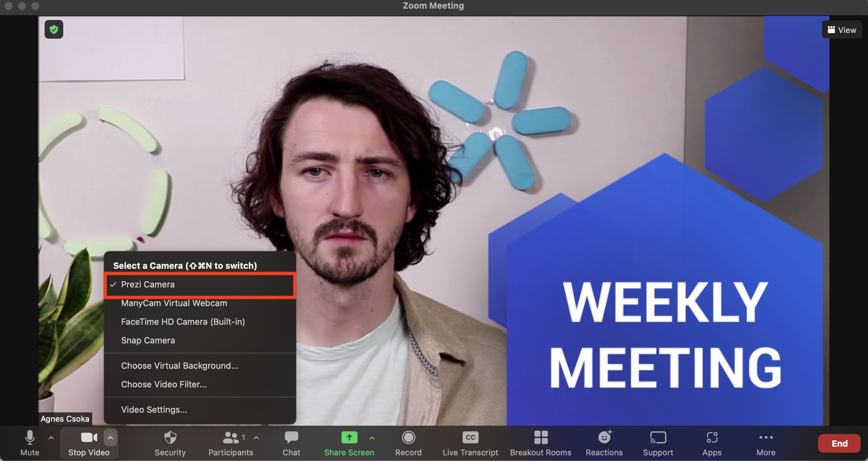This screenshot has width=868, height=461.
Task: Enable Live Transcript closed captions
Action: tap(470, 442)
